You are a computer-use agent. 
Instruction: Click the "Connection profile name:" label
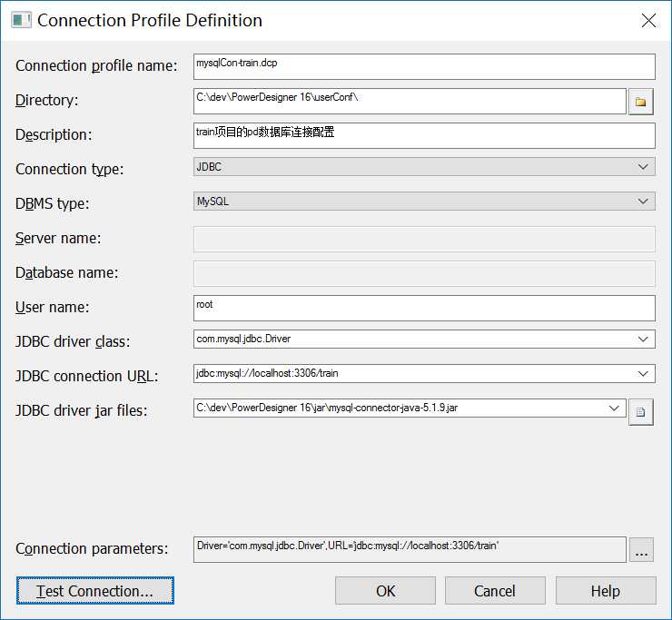[96, 65]
